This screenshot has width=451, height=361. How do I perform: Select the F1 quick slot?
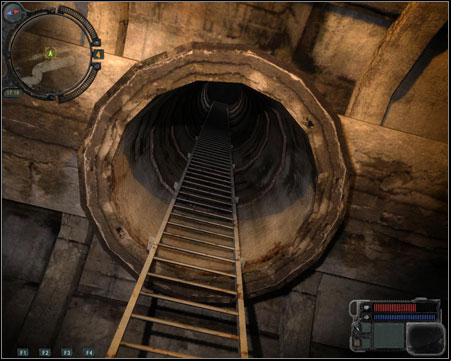tap(22, 352)
